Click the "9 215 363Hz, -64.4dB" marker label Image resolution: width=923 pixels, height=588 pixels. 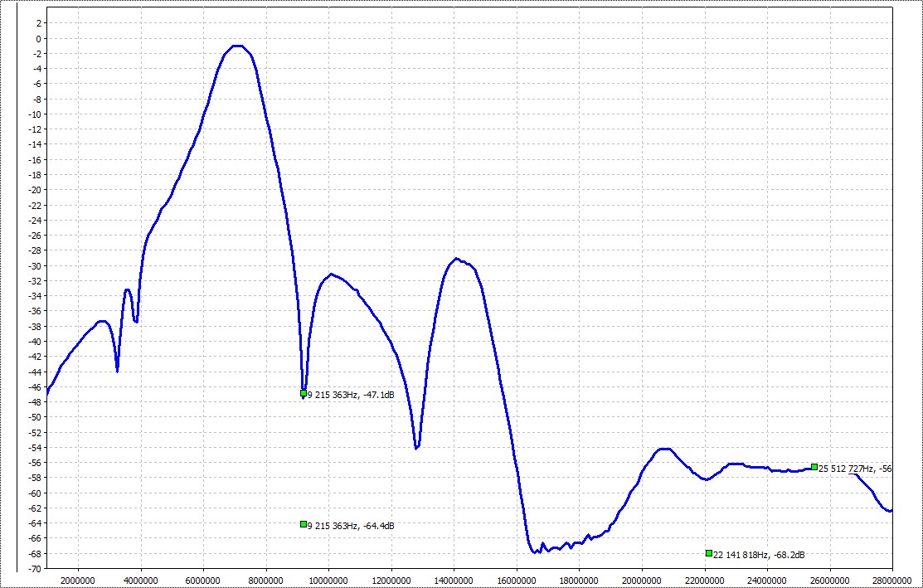[351, 526]
